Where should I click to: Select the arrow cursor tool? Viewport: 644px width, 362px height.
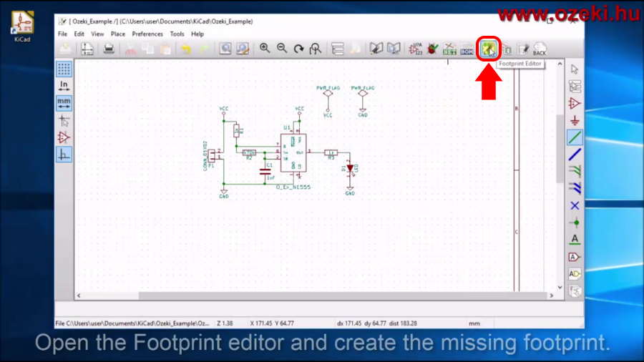(575, 69)
